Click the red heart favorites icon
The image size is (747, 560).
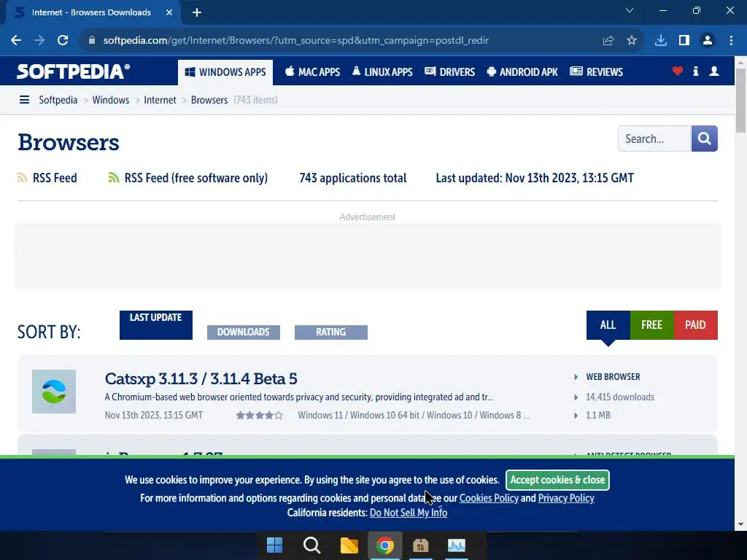point(678,71)
